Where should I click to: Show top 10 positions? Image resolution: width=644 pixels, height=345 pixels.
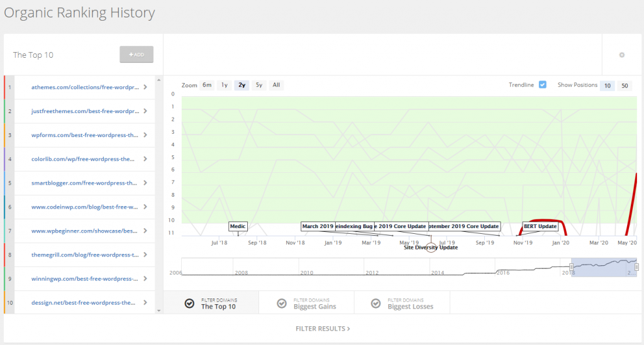(x=607, y=85)
